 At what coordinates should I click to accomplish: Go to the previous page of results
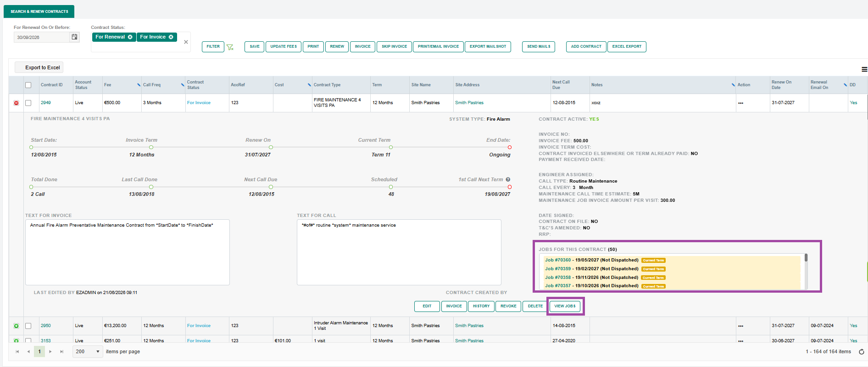[x=28, y=352]
